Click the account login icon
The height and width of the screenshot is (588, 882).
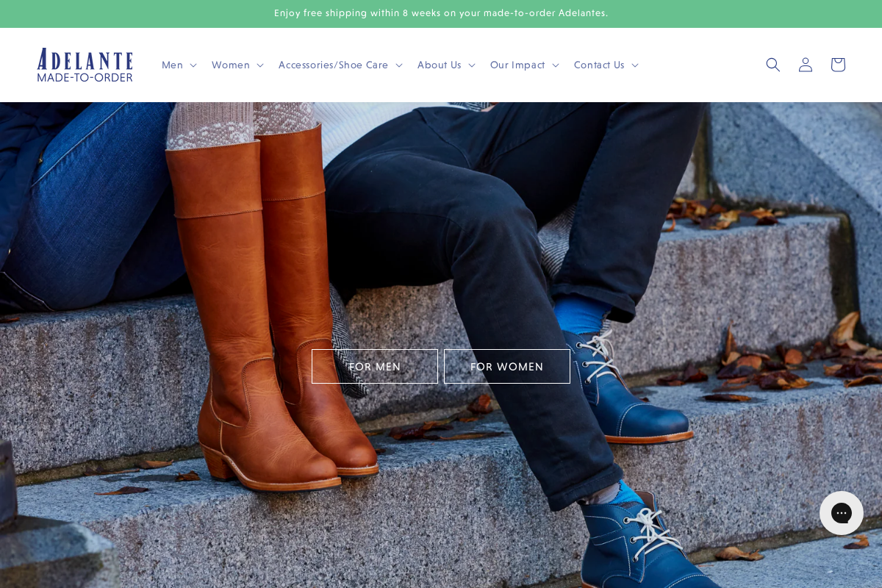(805, 65)
